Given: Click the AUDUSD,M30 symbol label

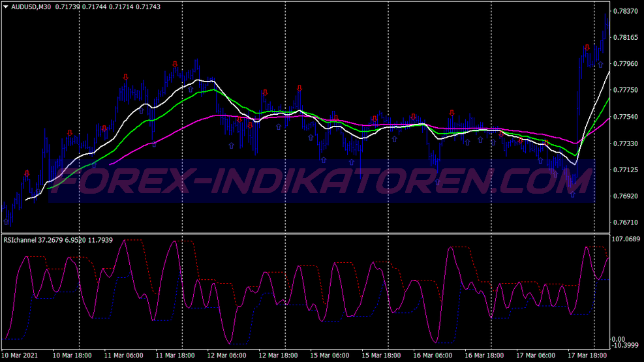Looking at the screenshot, I should point(31,7).
